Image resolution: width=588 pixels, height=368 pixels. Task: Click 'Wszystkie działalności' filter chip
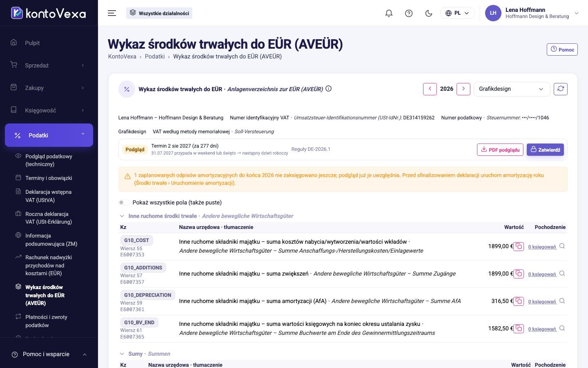pos(159,13)
